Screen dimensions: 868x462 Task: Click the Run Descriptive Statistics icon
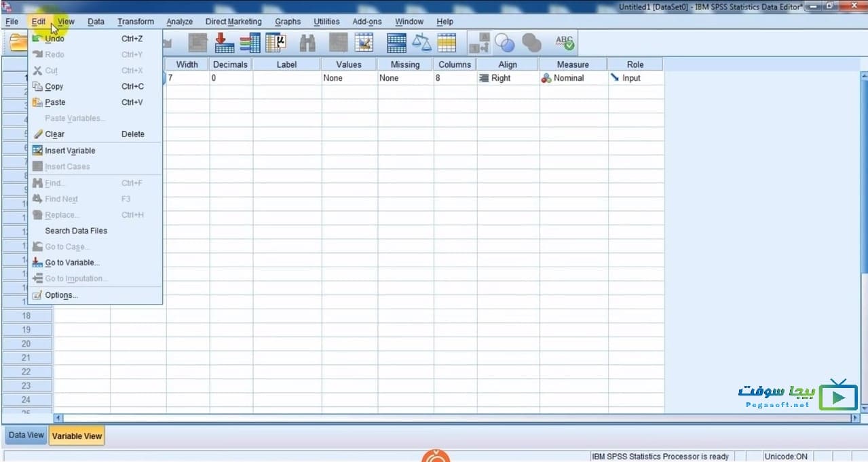pyautogui.click(x=276, y=43)
